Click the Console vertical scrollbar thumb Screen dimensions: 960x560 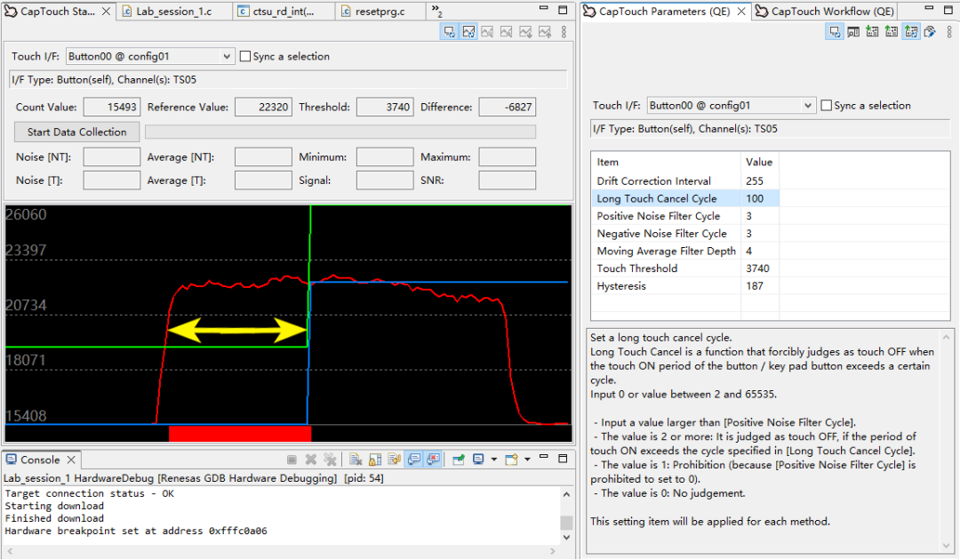click(566, 522)
